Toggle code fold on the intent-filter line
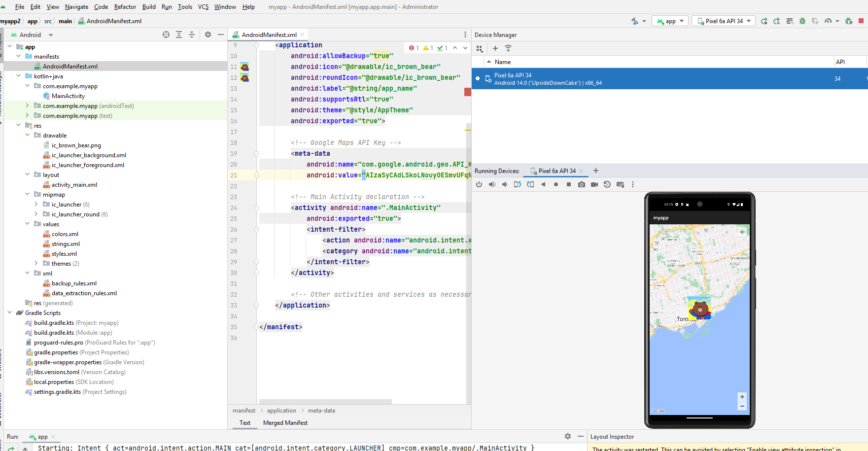Viewport: 868px width, 451px height. tap(256, 230)
